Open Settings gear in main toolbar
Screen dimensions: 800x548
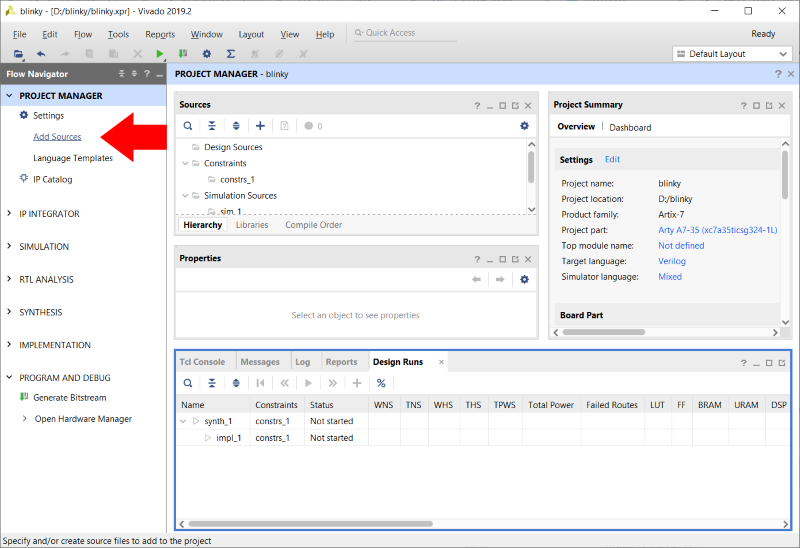pyautogui.click(x=207, y=54)
